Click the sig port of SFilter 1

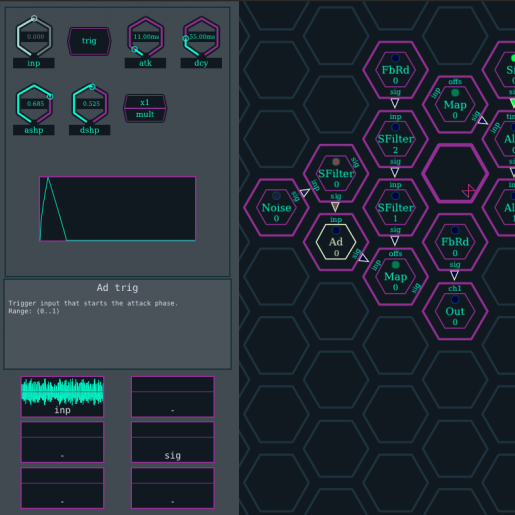point(395,230)
